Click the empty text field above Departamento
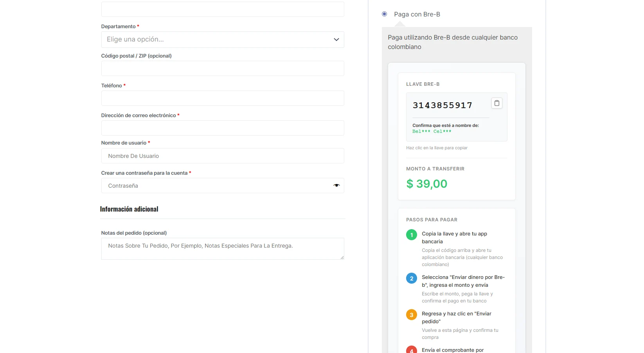The width and height of the screenshot is (644, 353). click(222, 9)
